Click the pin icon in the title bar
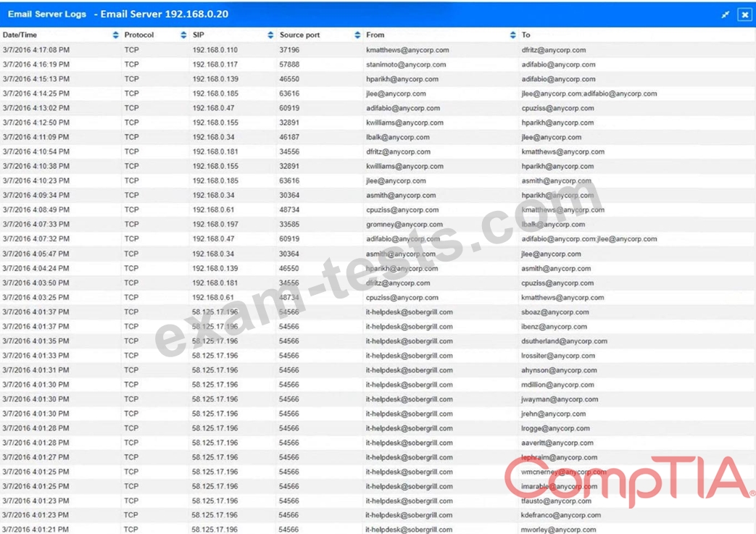The image size is (756, 534). coord(725,14)
